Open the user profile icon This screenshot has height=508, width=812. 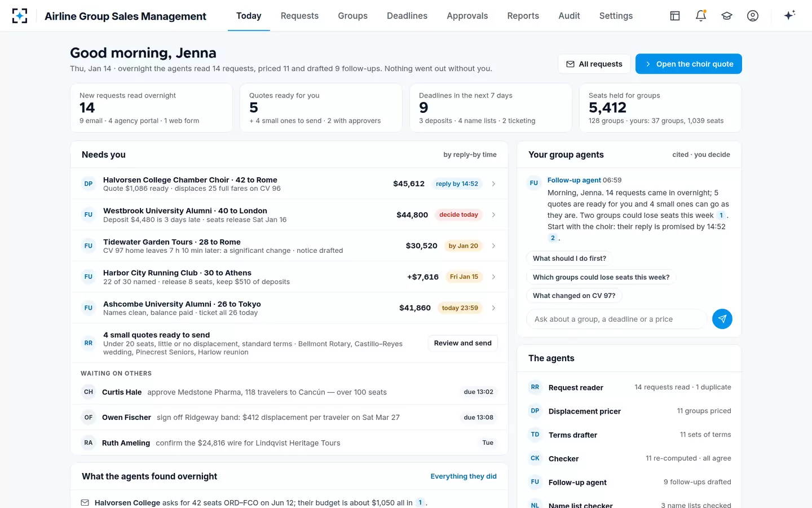tap(753, 16)
